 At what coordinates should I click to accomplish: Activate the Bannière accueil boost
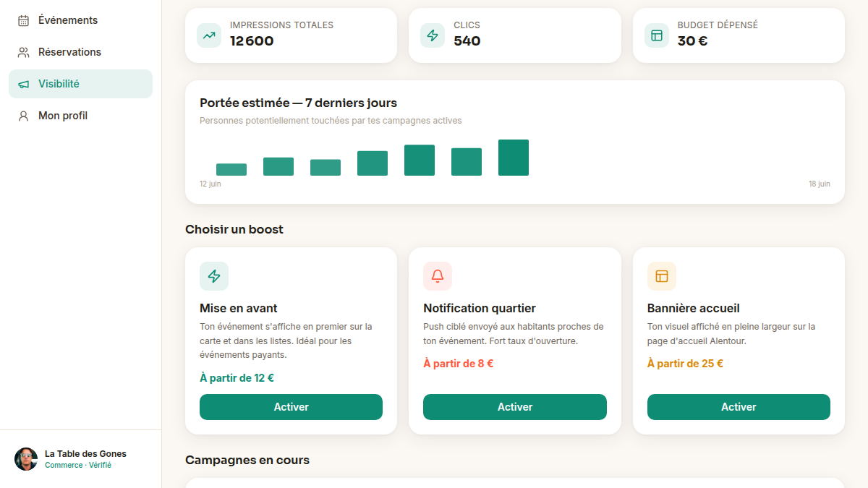click(739, 407)
